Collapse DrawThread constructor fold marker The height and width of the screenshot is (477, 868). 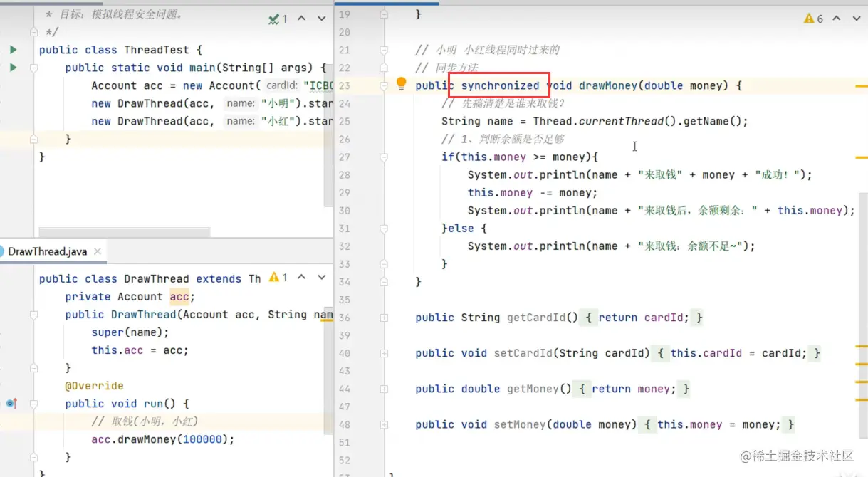(33, 315)
